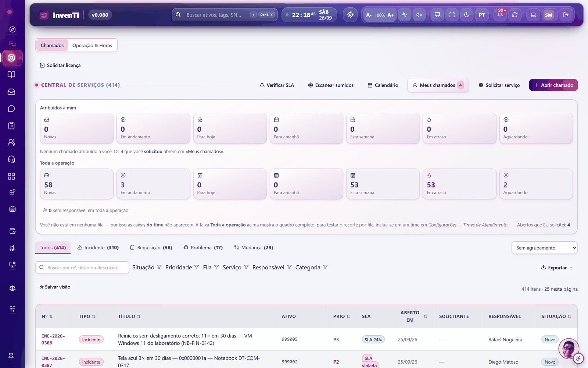The width and height of the screenshot is (588, 368).
Task: Switch to Operação & Horas tab
Action: [x=92, y=45]
